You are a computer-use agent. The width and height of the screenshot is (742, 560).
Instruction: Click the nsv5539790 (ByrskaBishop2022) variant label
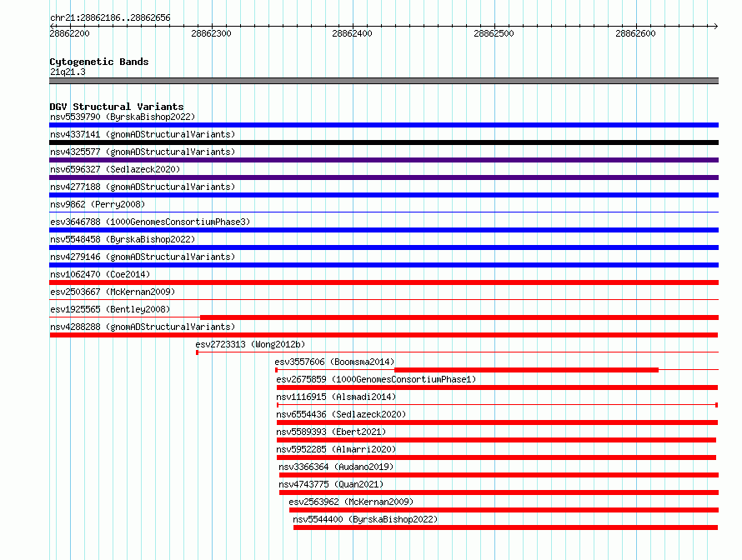pos(123,117)
